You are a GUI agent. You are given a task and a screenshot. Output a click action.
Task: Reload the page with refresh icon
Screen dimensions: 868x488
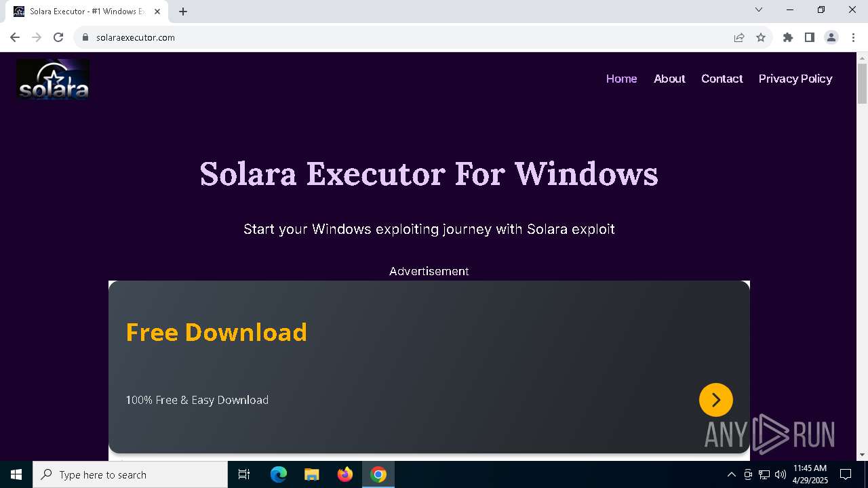tap(58, 37)
